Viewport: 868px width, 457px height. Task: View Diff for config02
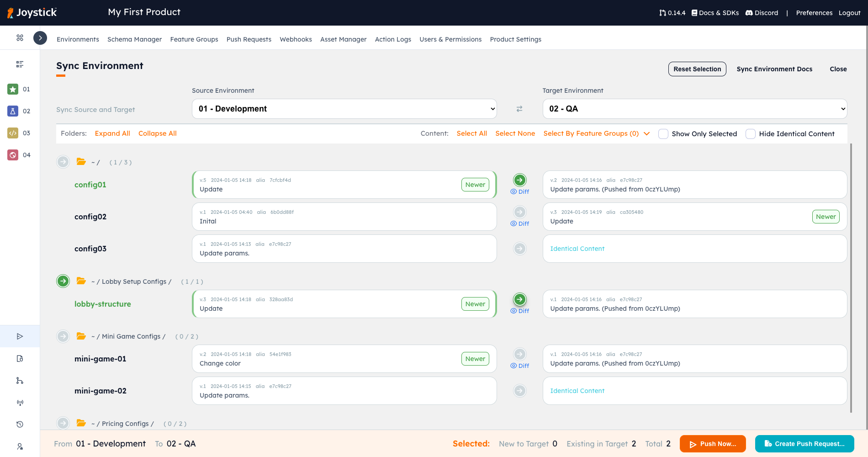520,224
